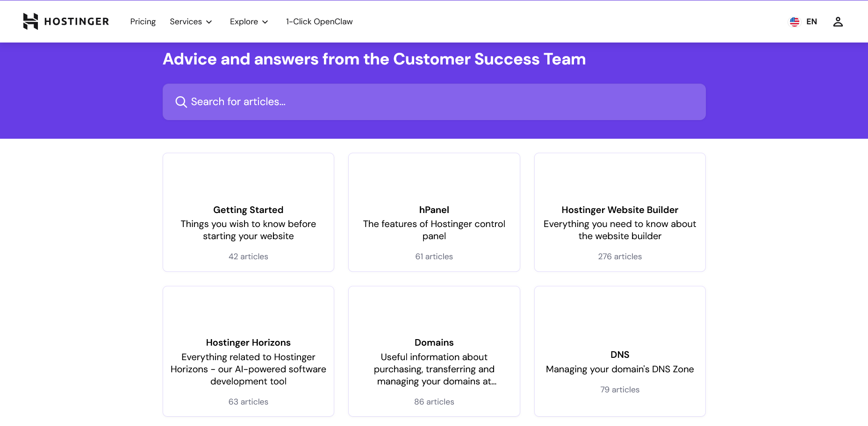Open the Hostinger Website Builder collection
Screen dimensions: 868x426
(620, 212)
